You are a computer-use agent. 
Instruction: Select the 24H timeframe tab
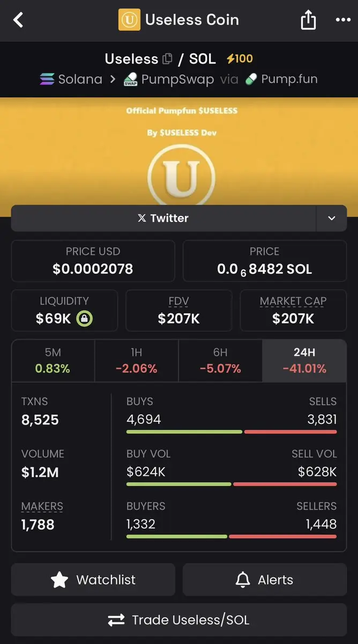click(304, 361)
